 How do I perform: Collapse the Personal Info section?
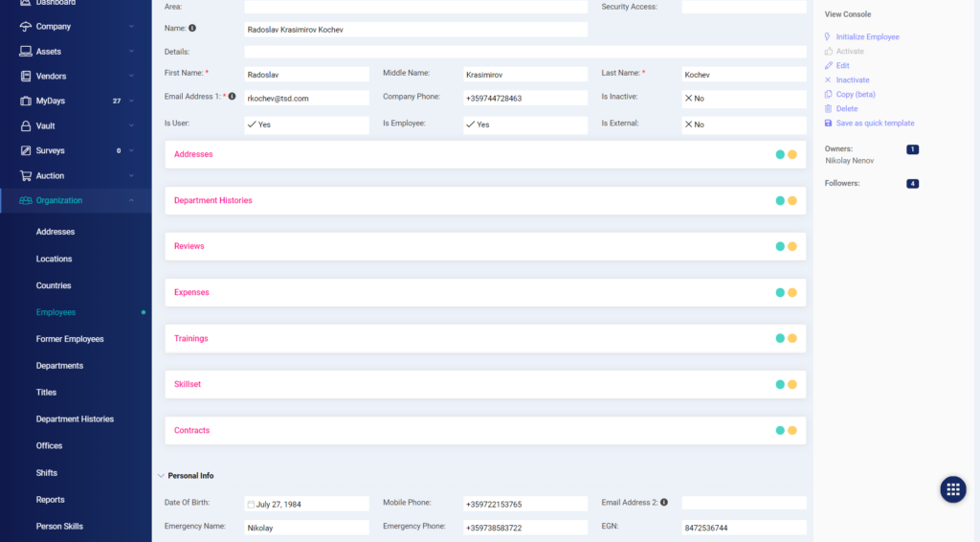[x=161, y=475]
